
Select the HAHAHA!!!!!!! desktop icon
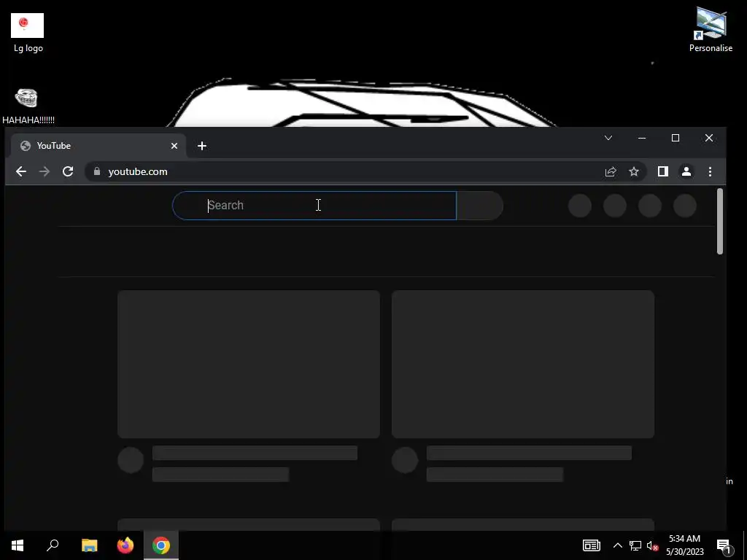pos(28,106)
